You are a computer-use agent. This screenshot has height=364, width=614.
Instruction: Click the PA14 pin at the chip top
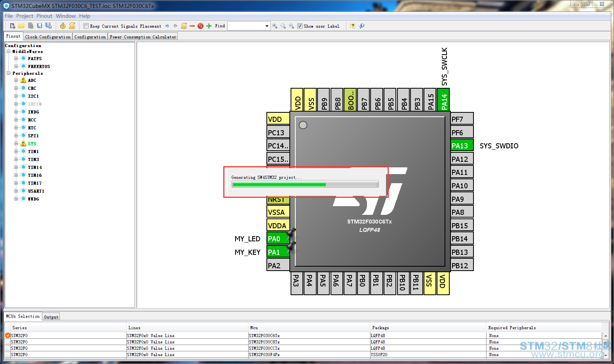443,100
